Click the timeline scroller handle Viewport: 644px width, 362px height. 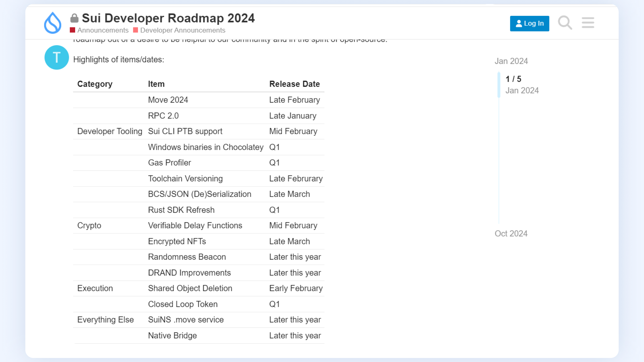(499, 85)
